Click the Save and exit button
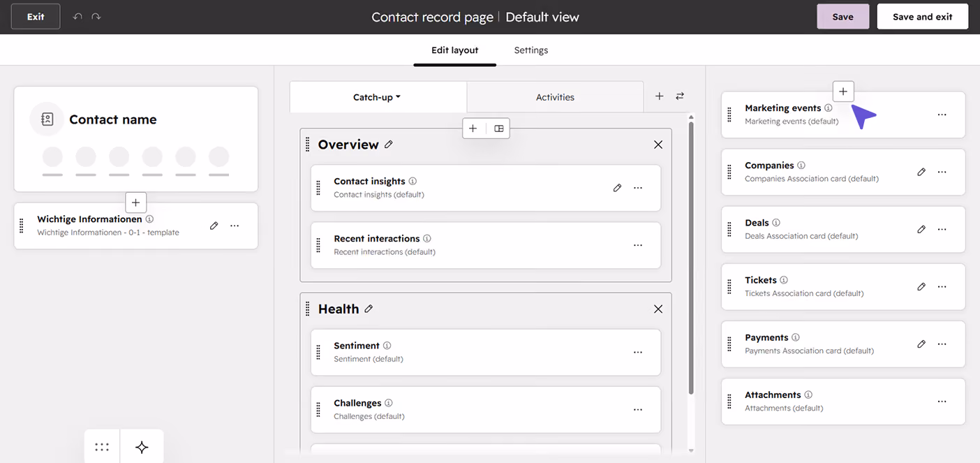Image resolution: width=980 pixels, height=463 pixels. coord(922,17)
